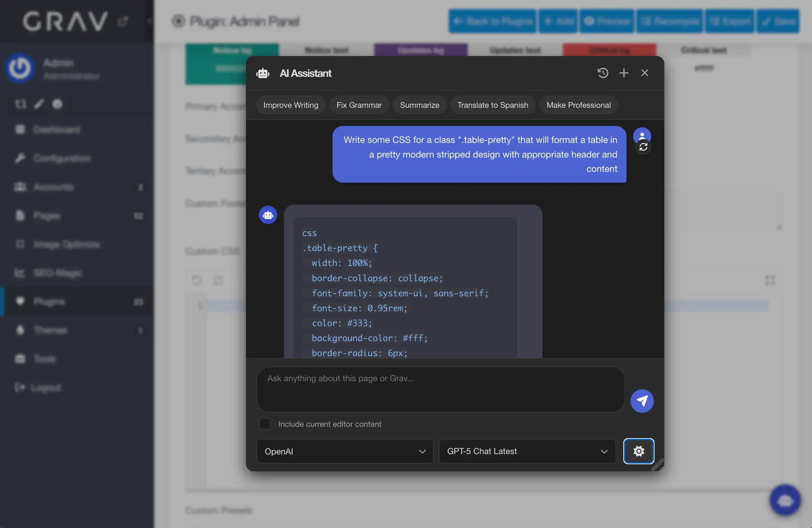Click robot icon in AI Assistant header
This screenshot has width=812, height=528.
pyautogui.click(x=263, y=73)
